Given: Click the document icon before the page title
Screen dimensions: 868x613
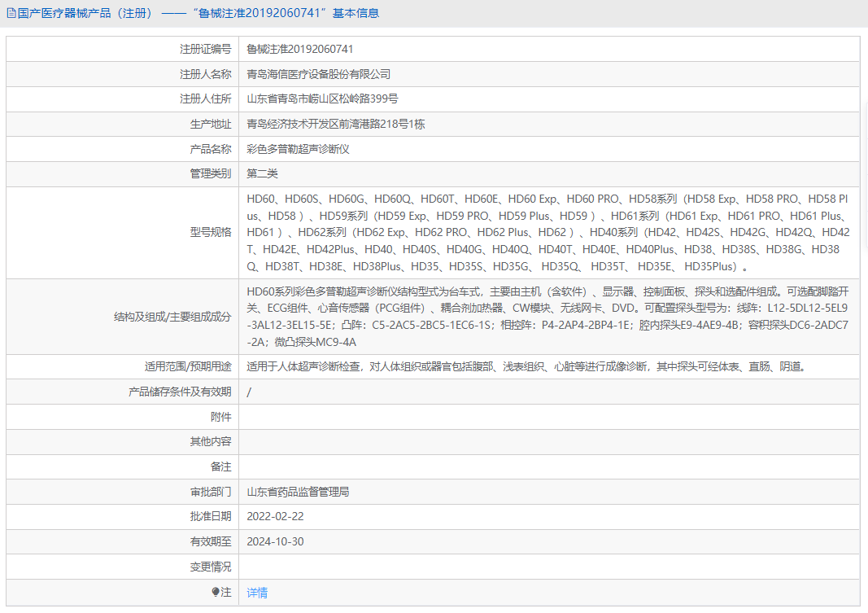Looking at the screenshot, I should 11,12.
